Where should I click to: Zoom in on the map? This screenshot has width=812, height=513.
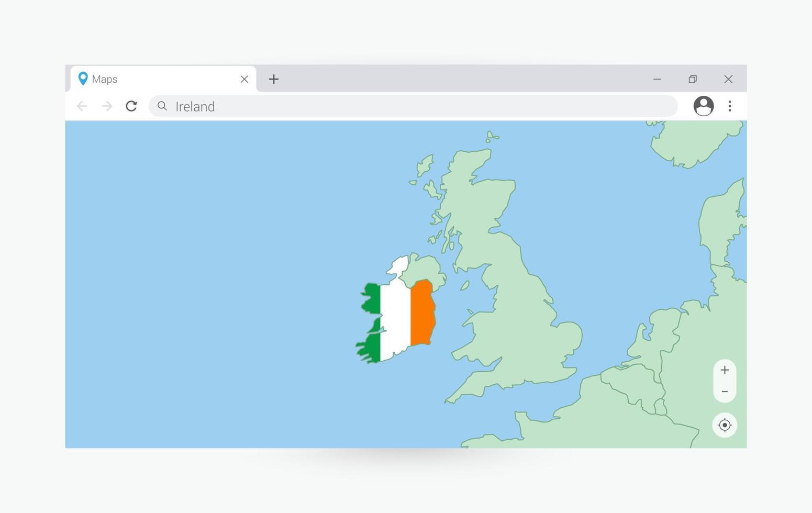click(725, 370)
